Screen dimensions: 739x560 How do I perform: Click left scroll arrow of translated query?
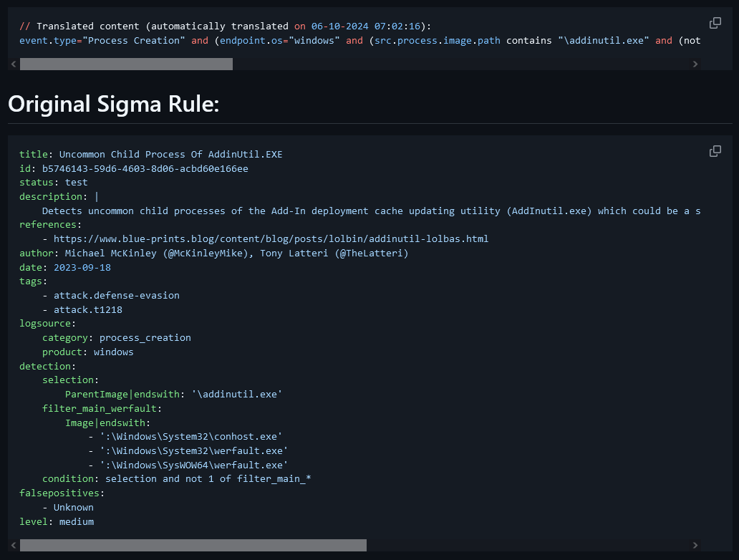(x=14, y=64)
